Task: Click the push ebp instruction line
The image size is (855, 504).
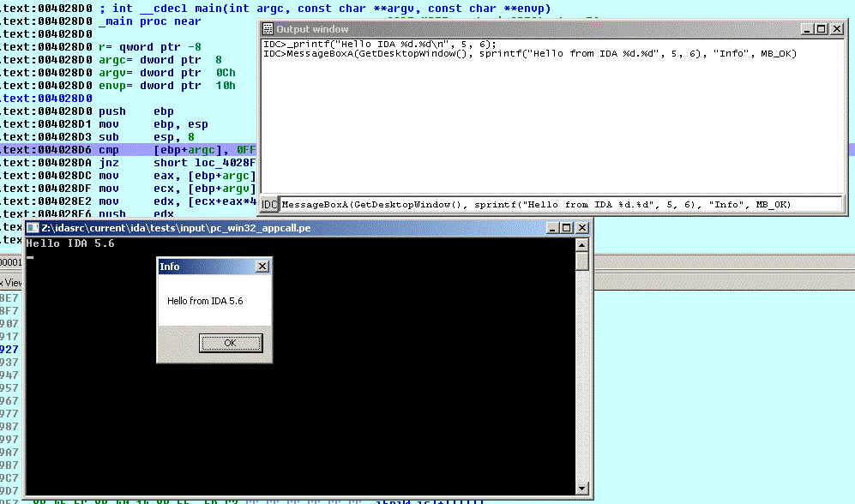Action: (x=129, y=111)
